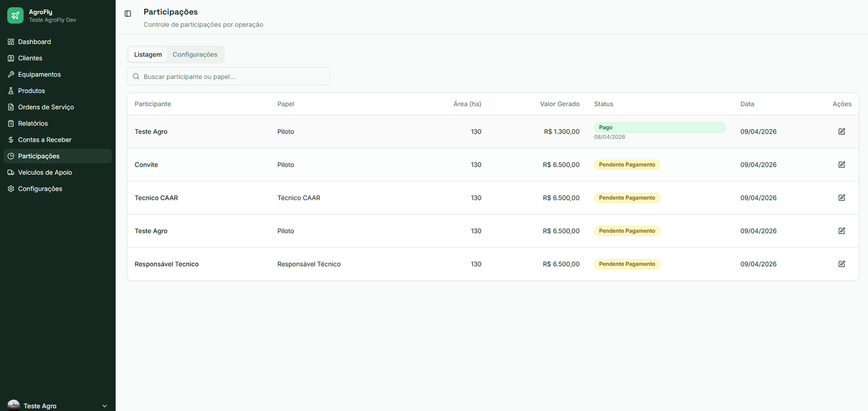Click the green Pago status badge
The width and height of the screenshot is (868, 411).
click(660, 127)
